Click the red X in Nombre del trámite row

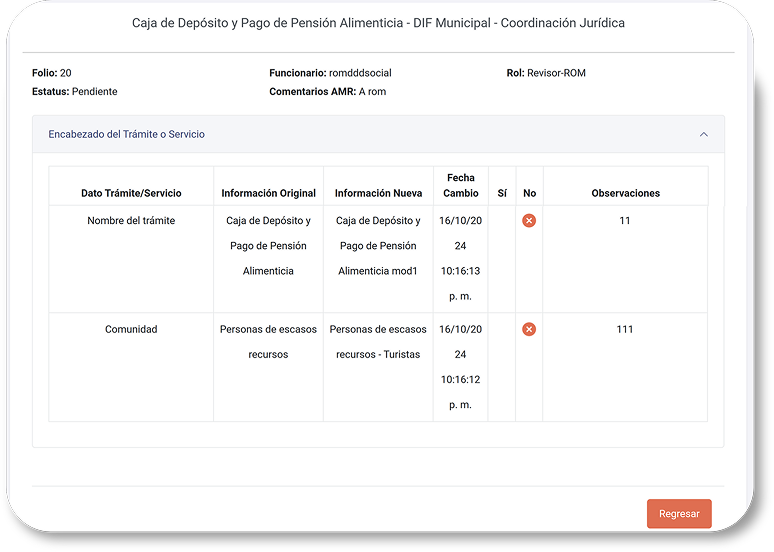529,221
